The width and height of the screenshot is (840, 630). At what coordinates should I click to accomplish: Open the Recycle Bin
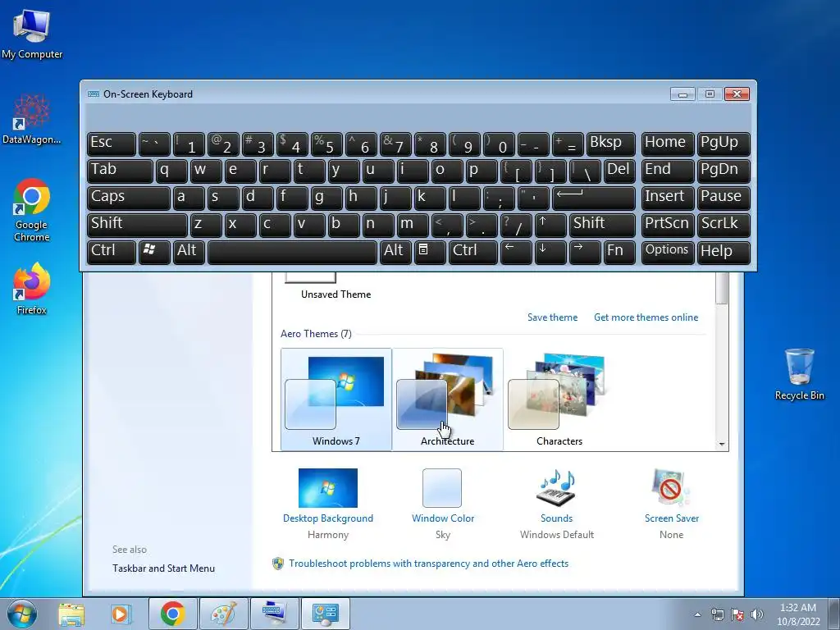(799, 374)
